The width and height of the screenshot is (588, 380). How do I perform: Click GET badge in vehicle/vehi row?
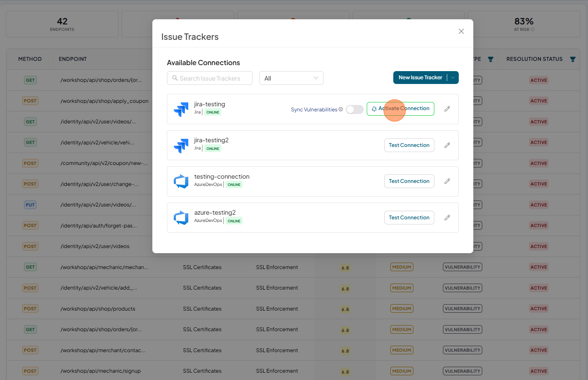30,143
